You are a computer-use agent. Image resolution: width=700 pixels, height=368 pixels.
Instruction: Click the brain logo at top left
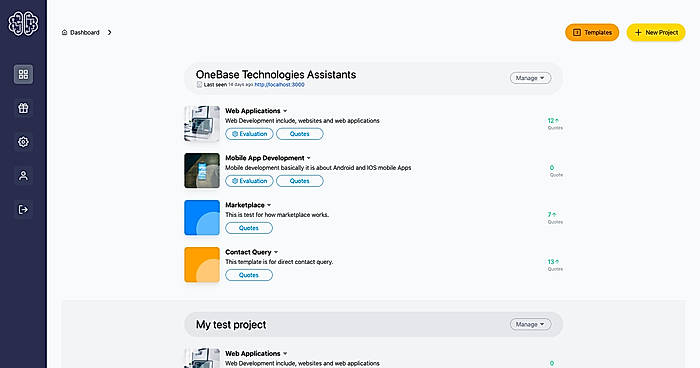[x=23, y=23]
